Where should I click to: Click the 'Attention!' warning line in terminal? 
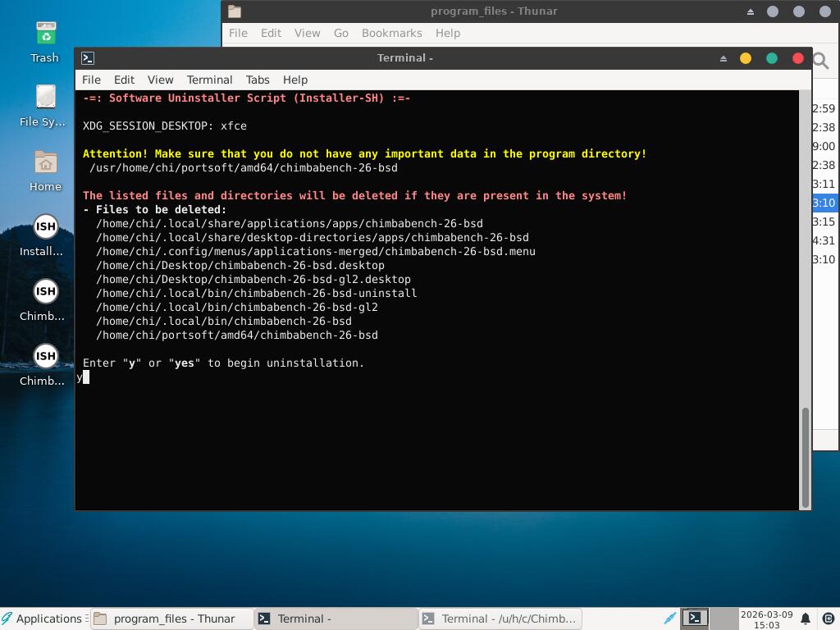coord(364,153)
